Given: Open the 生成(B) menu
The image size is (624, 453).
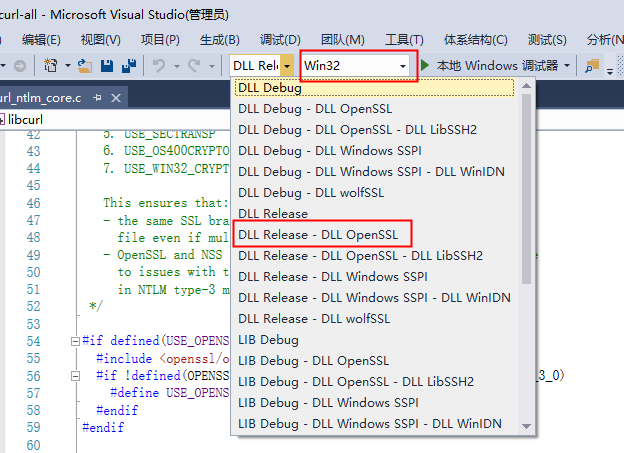Looking at the screenshot, I should tap(220, 40).
